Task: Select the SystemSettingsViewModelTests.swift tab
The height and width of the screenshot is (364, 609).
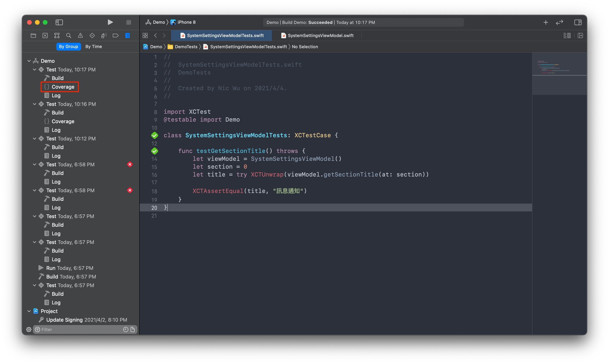Action: pyautogui.click(x=225, y=35)
